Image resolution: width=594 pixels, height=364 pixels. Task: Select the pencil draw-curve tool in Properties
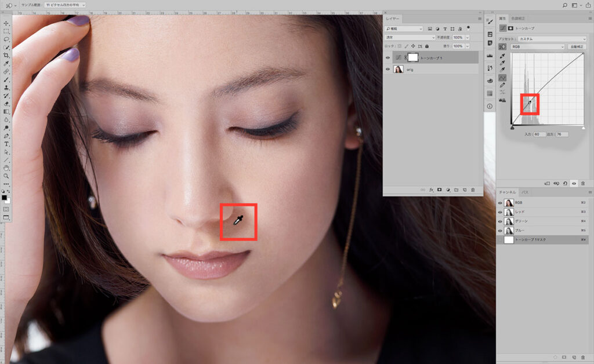point(502,85)
